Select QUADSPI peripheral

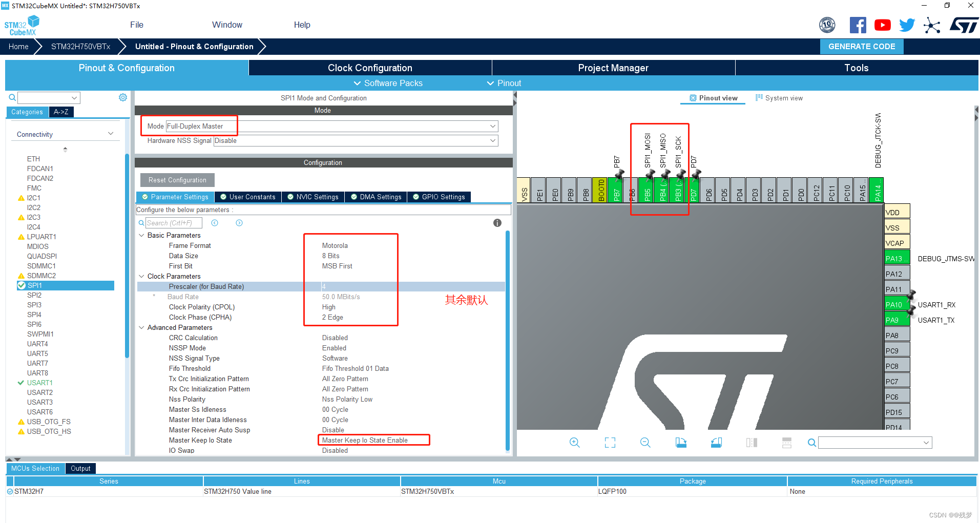click(x=41, y=256)
